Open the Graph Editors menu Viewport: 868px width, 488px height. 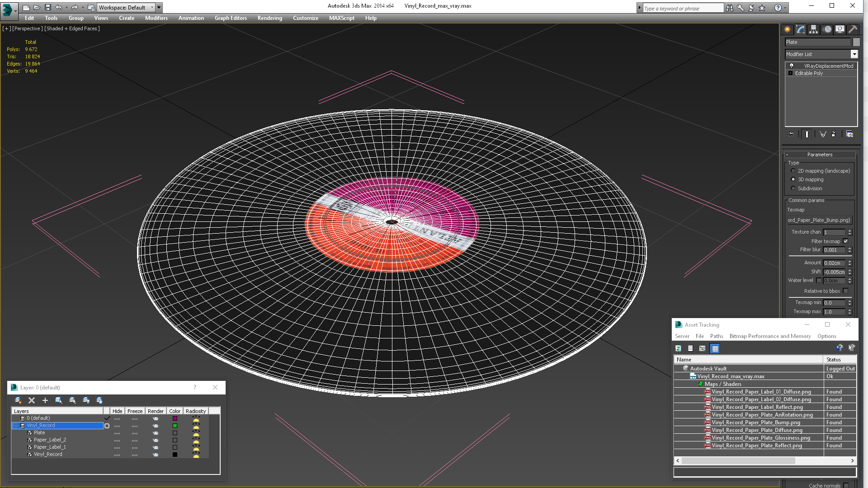231,18
